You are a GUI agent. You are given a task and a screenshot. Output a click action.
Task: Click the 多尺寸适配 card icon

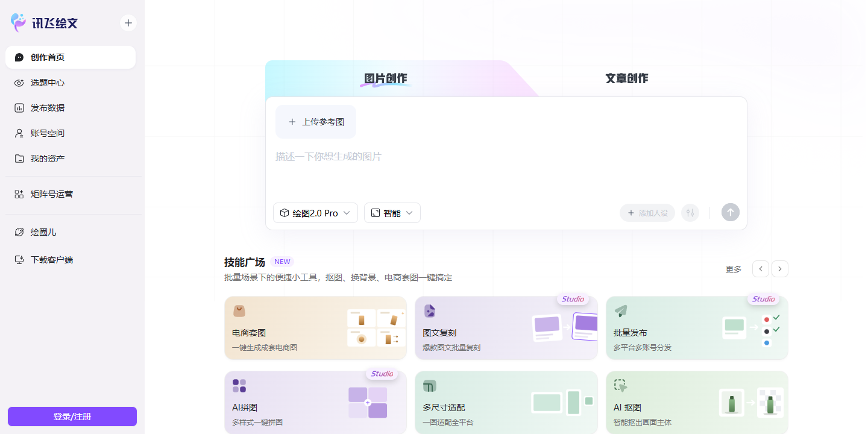pyautogui.click(x=429, y=386)
